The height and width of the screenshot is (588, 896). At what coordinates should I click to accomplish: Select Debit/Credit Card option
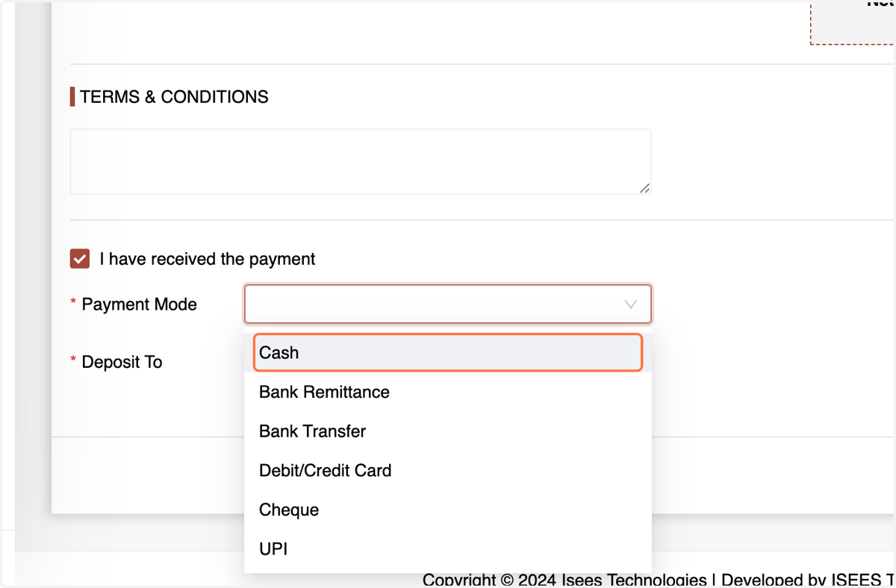448,470
